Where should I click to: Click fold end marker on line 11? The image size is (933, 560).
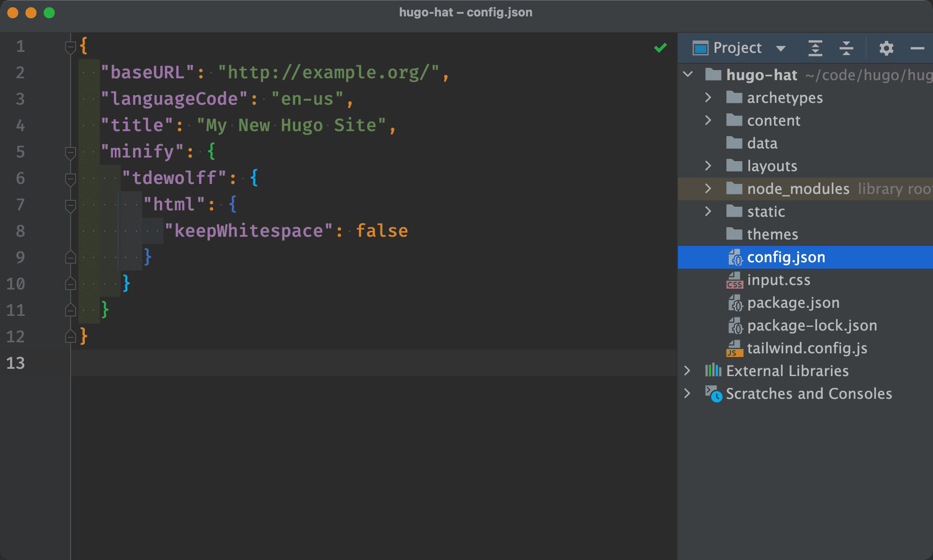pos(70,310)
